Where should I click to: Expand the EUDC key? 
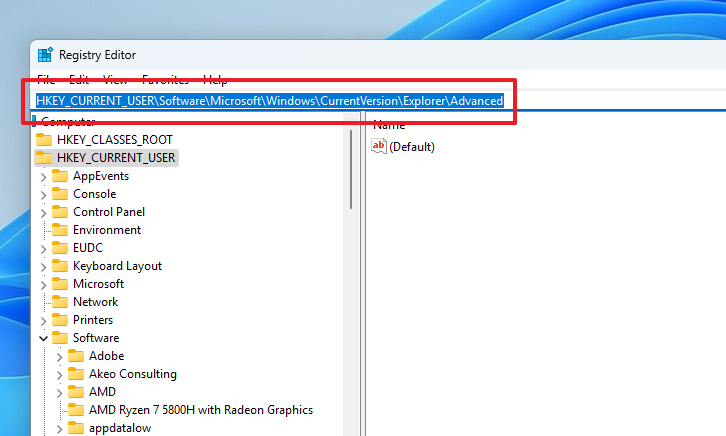(x=44, y=249)
